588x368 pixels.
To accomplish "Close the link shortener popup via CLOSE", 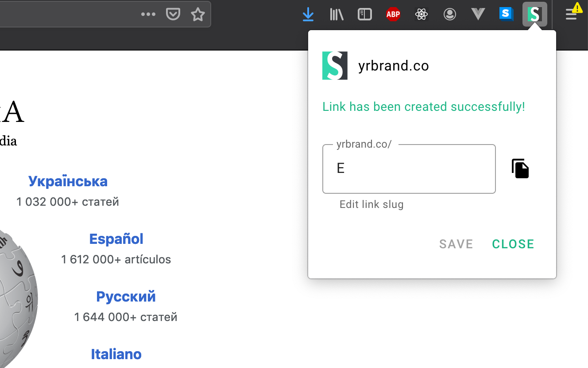I will 513,243.
